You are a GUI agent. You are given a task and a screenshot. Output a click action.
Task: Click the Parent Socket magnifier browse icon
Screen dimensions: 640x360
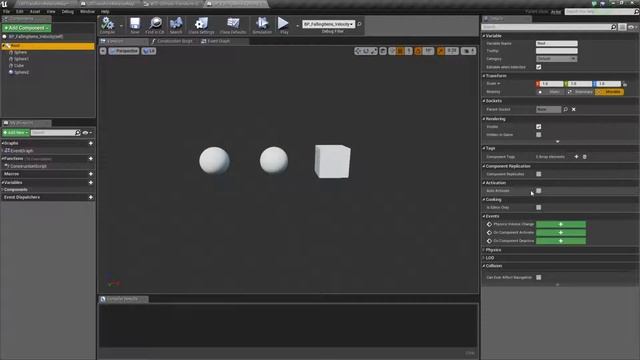(x=565, y=109)
